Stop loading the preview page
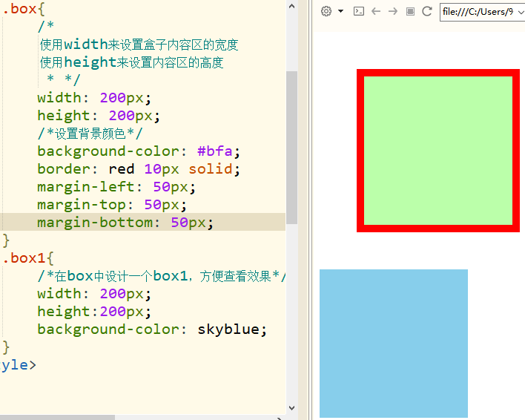The image size is (525, 420). pos(410,11)
